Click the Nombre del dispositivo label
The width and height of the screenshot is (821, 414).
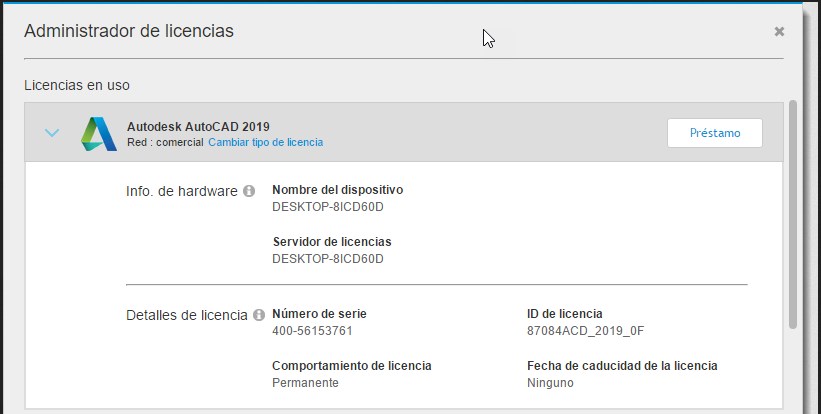click(338, 190)
